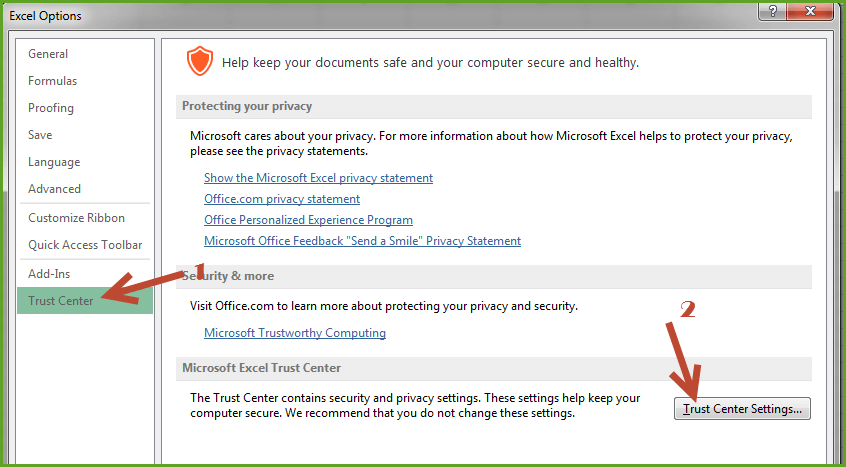The width and height of the screenshot is (846, 467).
Task: Open the Language options
Action: [54, 162]
